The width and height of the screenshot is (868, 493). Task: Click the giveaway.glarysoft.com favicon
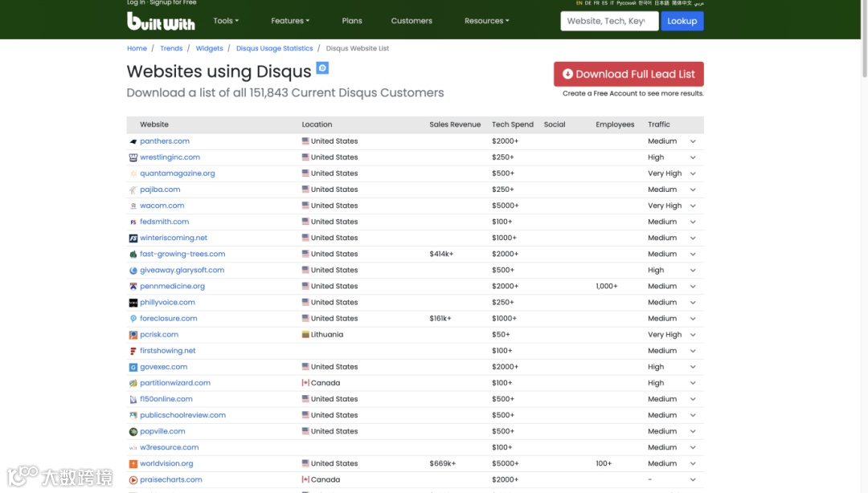133,271
